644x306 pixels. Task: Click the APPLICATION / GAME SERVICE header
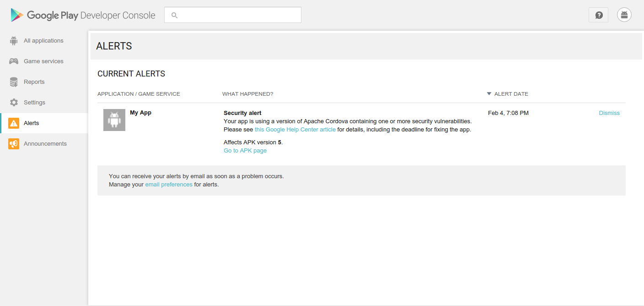tap(139, 94)
